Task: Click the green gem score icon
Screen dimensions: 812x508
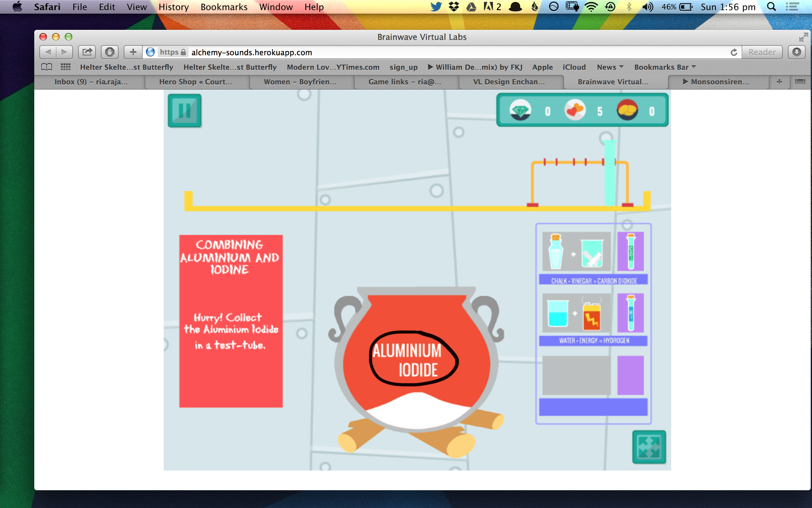Action: click(520, 110)
